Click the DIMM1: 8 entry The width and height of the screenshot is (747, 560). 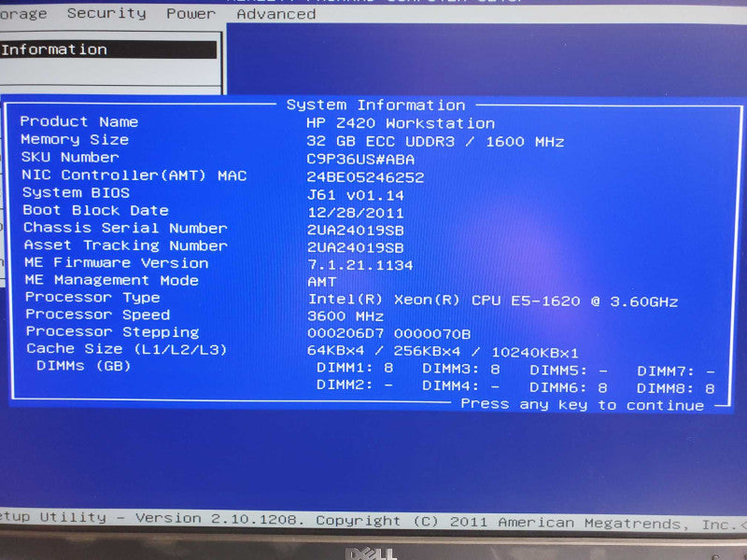(356, 368)
